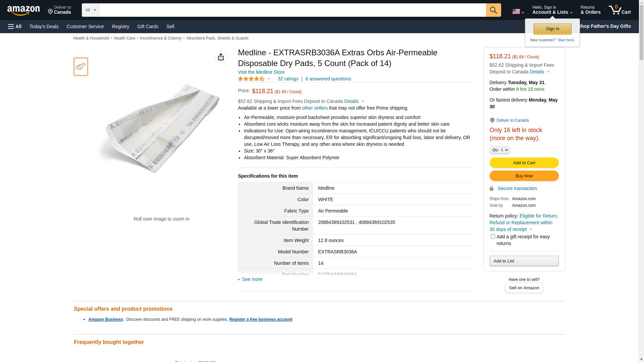
Task: Click the star rating icons
Action: (x=251, y=79)
